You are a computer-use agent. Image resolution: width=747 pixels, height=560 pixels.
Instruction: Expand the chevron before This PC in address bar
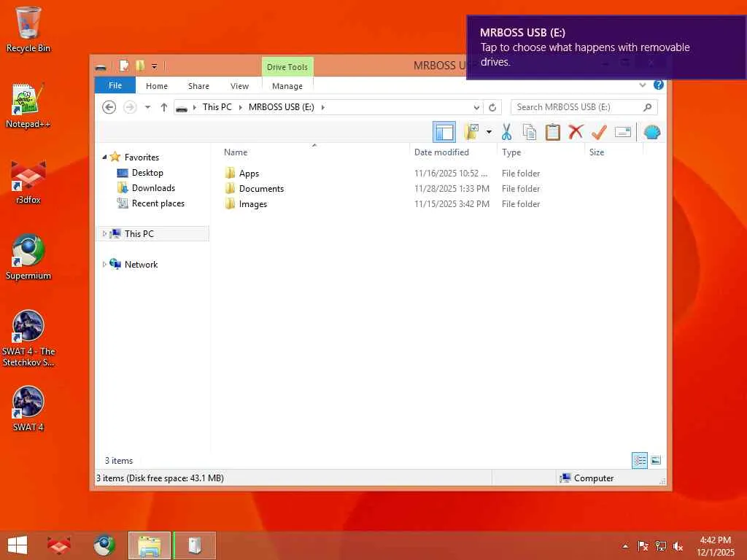pos(194,107)
